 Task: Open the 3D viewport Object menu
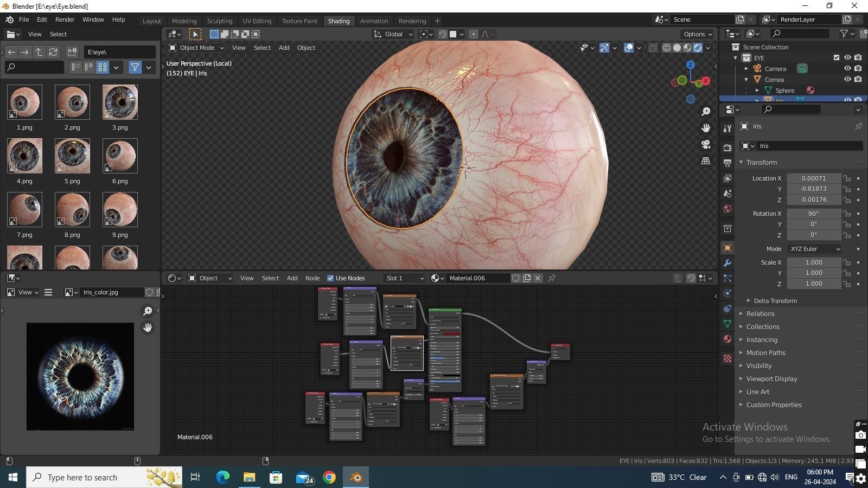pyautogui.click(x=306, y=48)
